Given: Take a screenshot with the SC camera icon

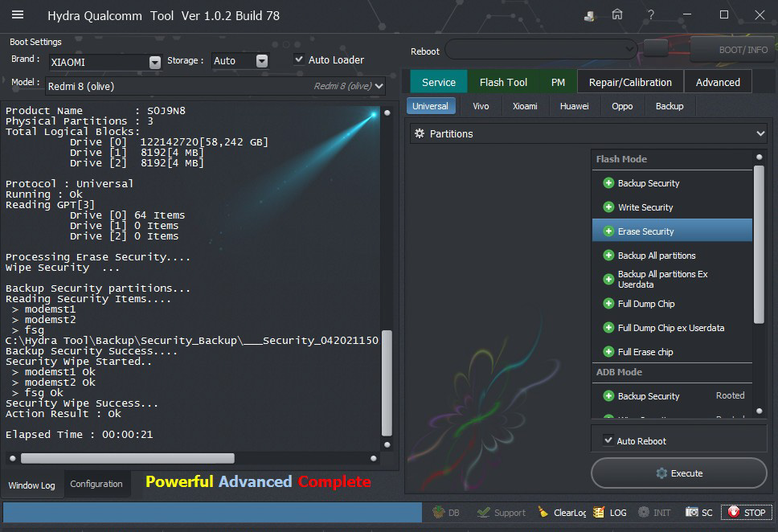Looking at the screenshot, I should coord(692,512).
